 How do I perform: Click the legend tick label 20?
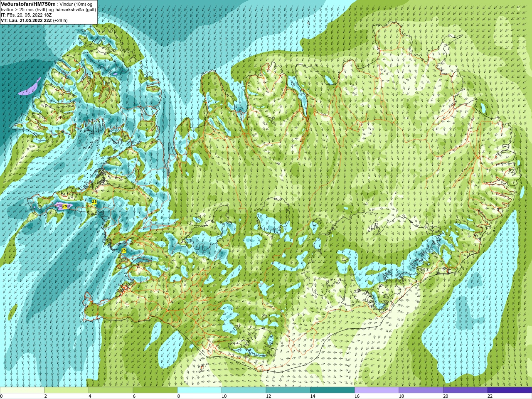pyautogui.click(x=446, y=396)
